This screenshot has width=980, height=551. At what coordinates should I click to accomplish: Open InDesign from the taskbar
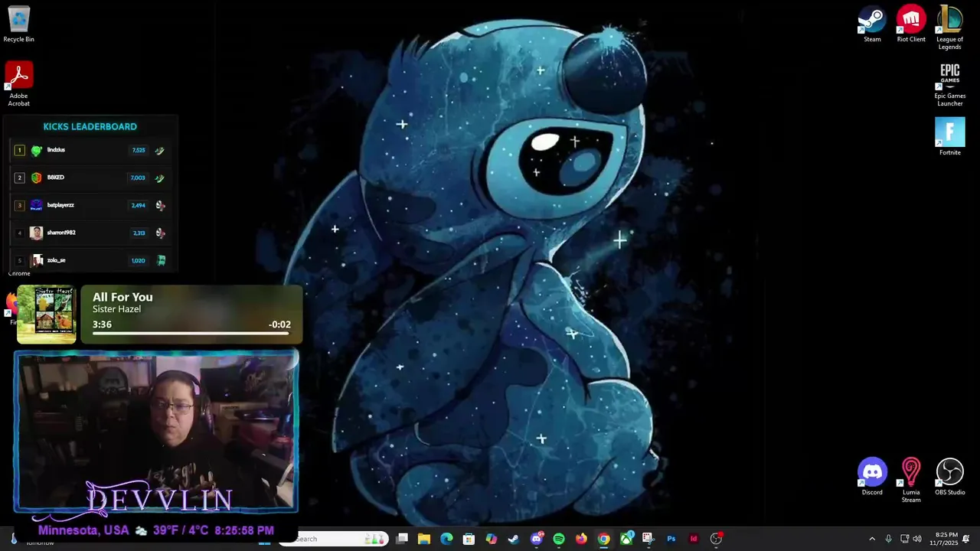click(x=694, y=539)
